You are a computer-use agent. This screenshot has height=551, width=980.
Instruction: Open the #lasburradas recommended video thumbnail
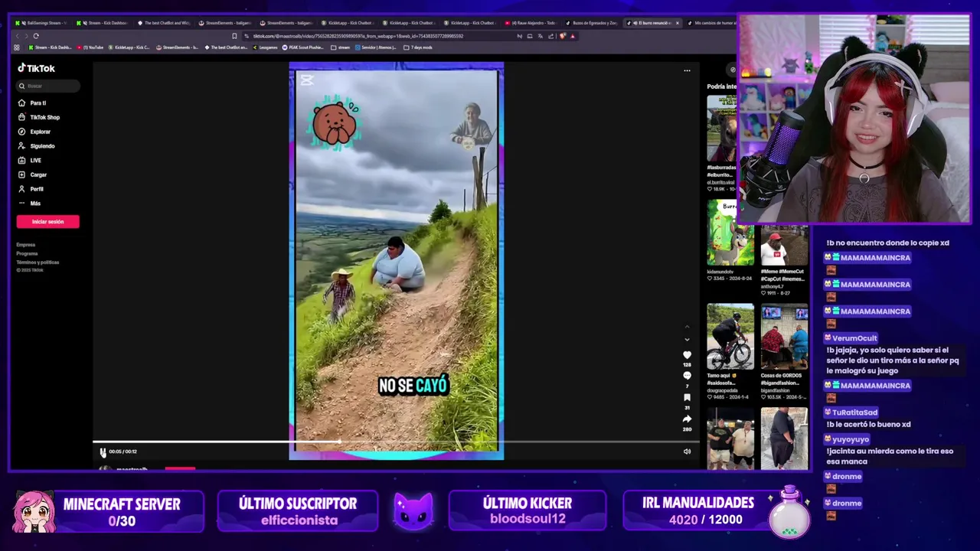(x=721, y=129)
